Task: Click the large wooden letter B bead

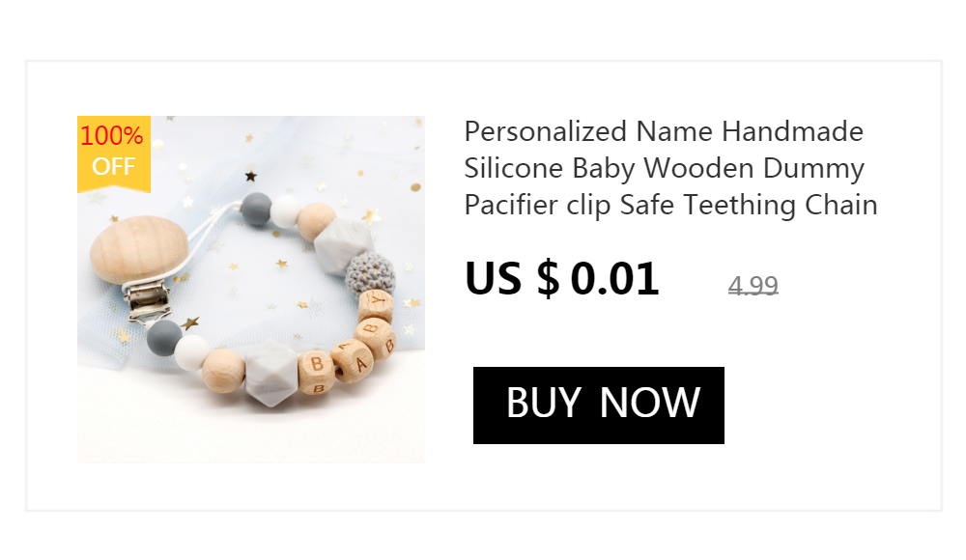Action: [x=317, y=372]
